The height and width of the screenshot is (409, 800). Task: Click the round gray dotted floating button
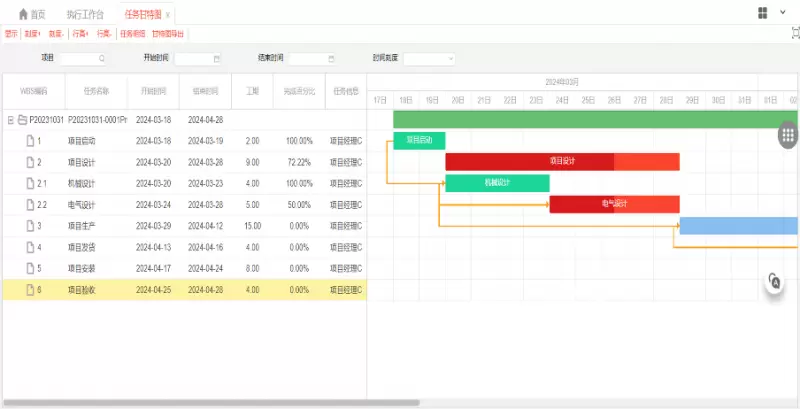787,135
